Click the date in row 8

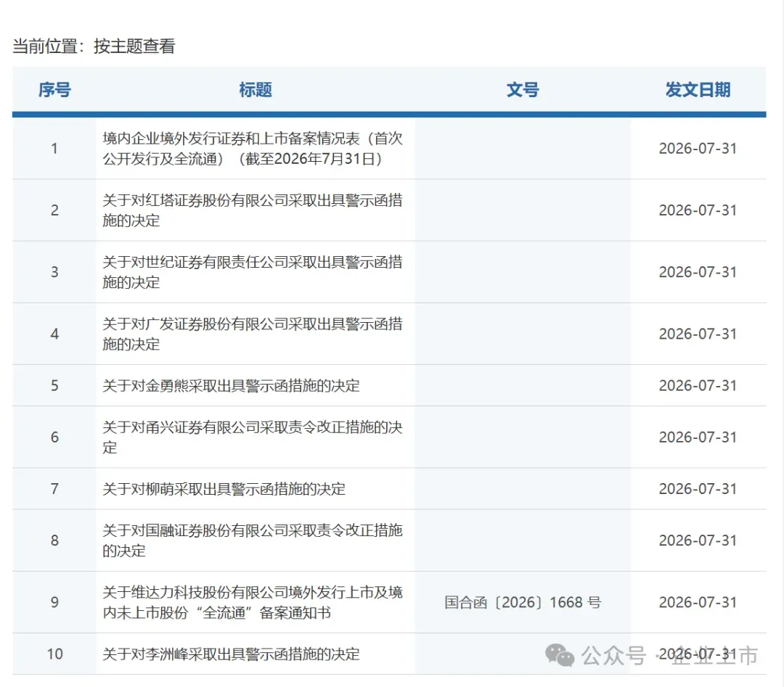point(698,540)
